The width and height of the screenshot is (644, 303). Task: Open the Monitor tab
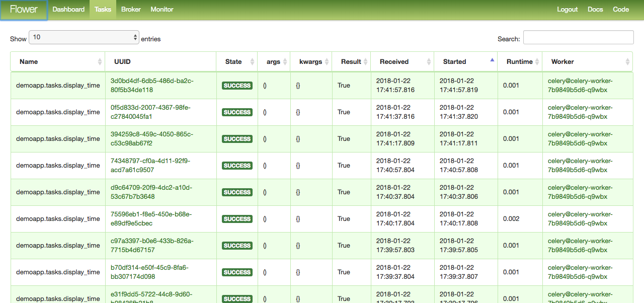tap(162, 9)
